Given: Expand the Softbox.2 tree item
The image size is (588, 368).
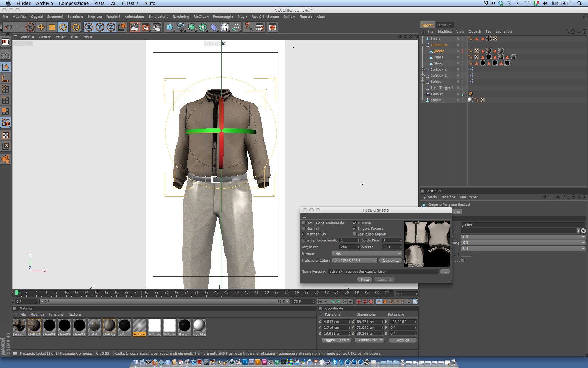Looking at the screenshot, I should tap(423, 70).
